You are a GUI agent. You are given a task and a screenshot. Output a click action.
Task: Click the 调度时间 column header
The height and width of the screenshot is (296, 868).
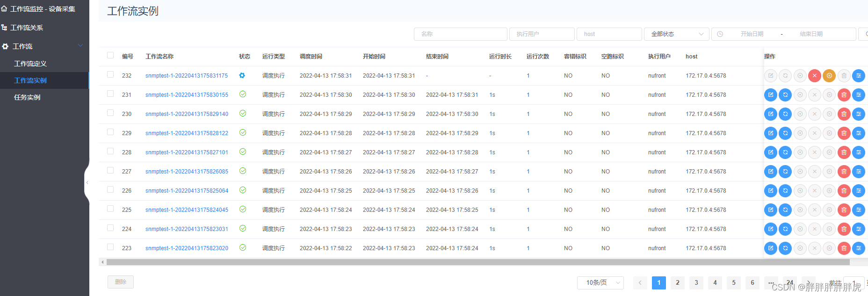[x=311, y=57]
